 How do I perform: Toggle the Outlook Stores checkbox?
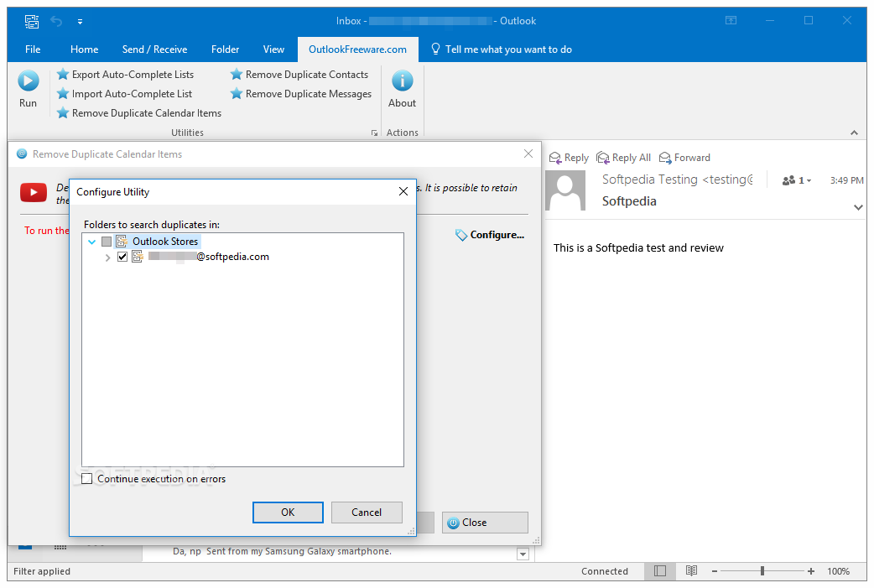pos(107,242)
